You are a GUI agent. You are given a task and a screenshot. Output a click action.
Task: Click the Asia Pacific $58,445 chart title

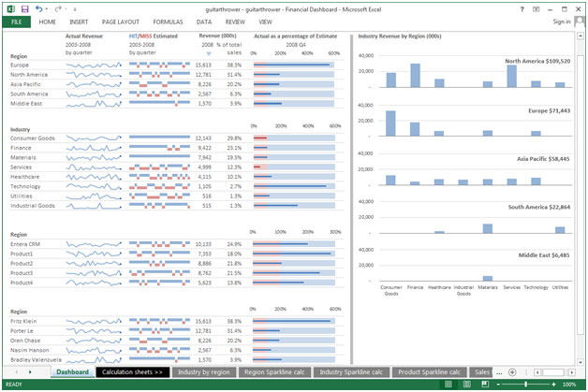(543, 159)
